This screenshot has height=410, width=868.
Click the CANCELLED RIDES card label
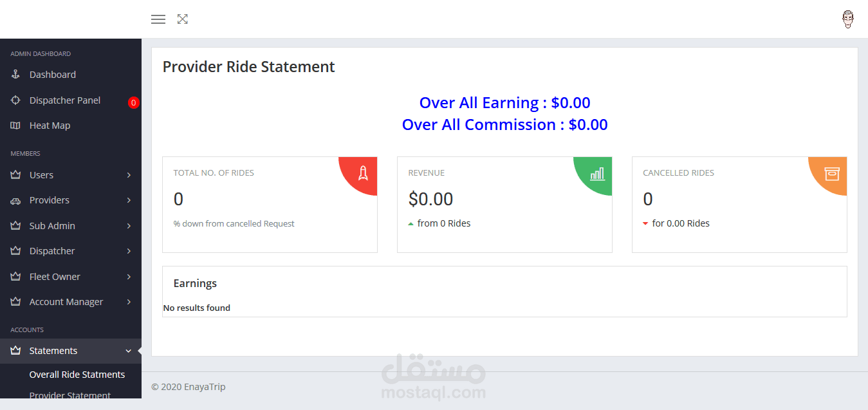click(679, 173)
